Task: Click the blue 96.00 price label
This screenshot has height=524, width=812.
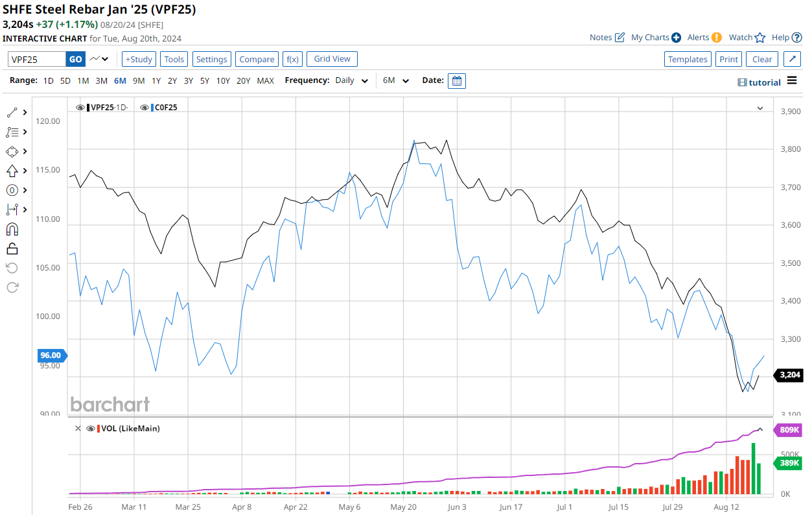Action: tap(52, 355)
